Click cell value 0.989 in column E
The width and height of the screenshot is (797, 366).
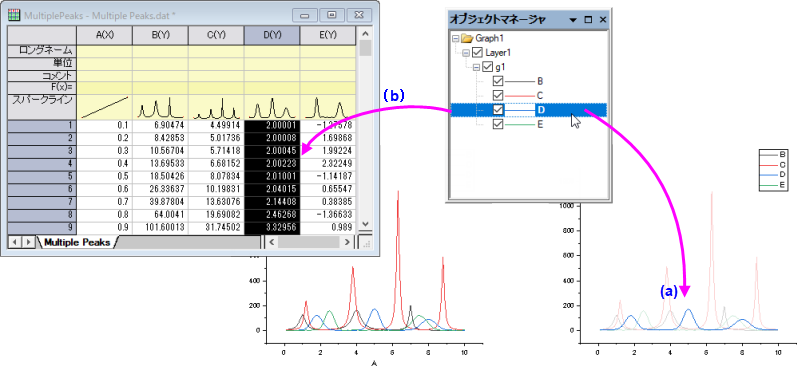[x=328, y=227]
